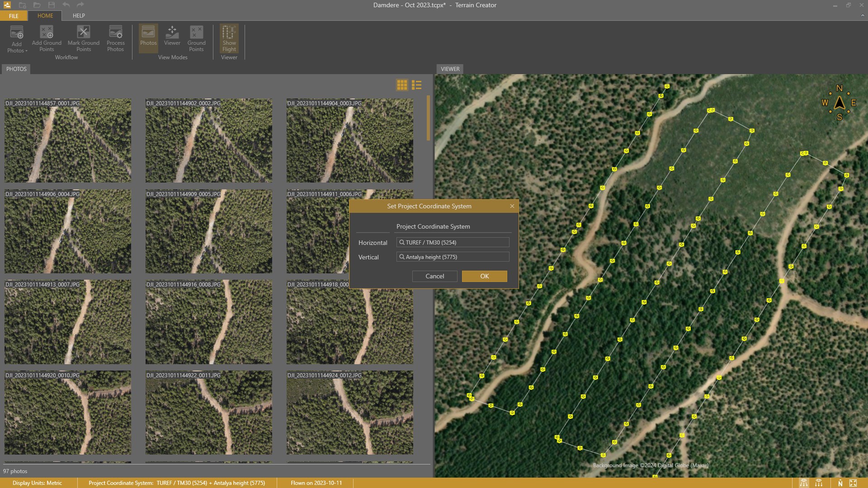Switch photos panel to list view
This screenshot has height=488, width=868.
tap(416, 85)
